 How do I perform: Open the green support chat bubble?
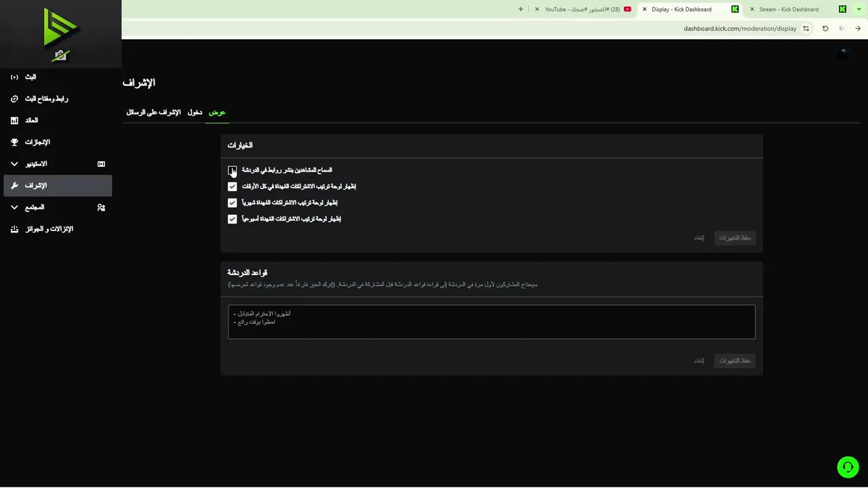click(x=848, y=467)
